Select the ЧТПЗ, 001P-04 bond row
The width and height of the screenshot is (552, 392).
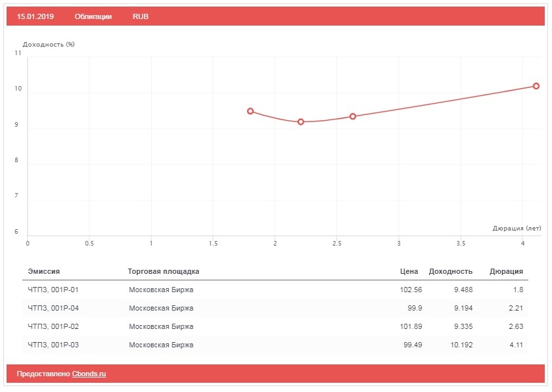point(53,308)
